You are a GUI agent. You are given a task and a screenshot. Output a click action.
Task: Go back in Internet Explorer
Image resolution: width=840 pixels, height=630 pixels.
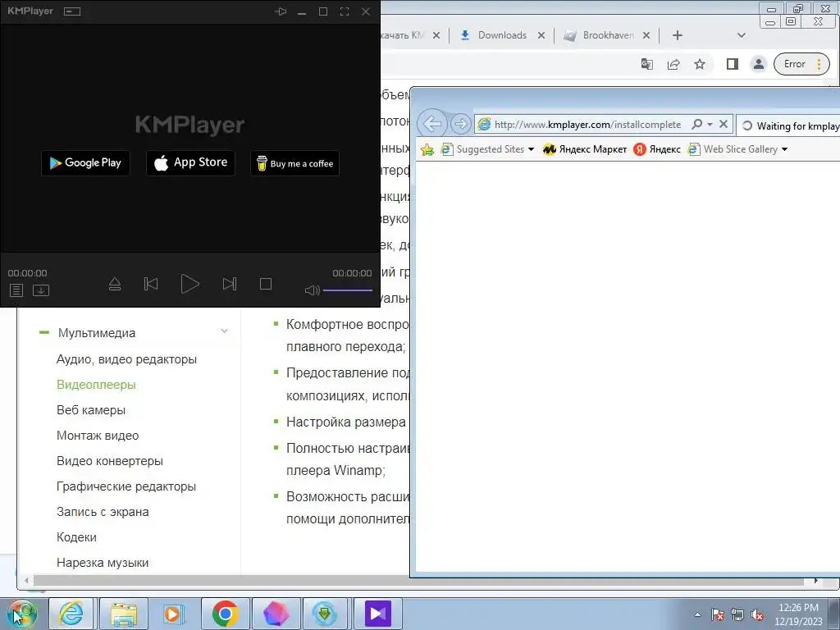tap(431, 125)
